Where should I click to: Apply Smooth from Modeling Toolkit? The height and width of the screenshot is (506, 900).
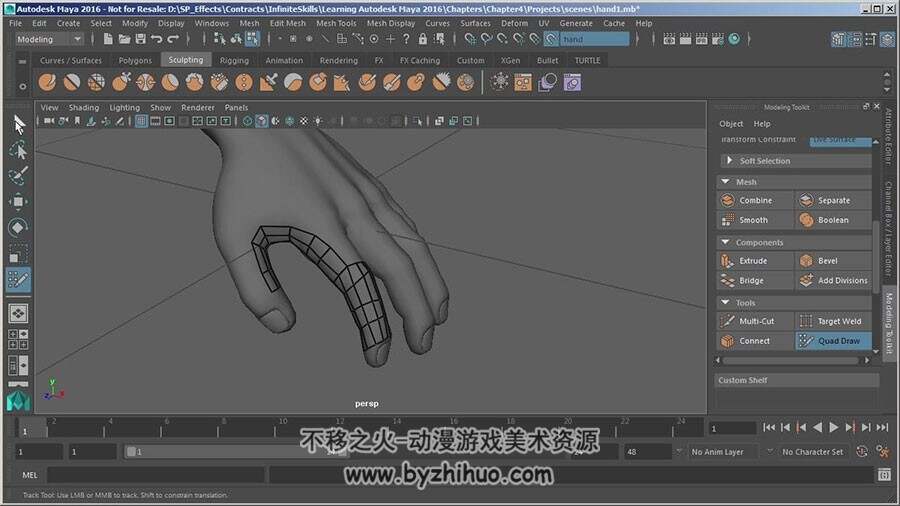pyautogui.click(x=755, y=220)
